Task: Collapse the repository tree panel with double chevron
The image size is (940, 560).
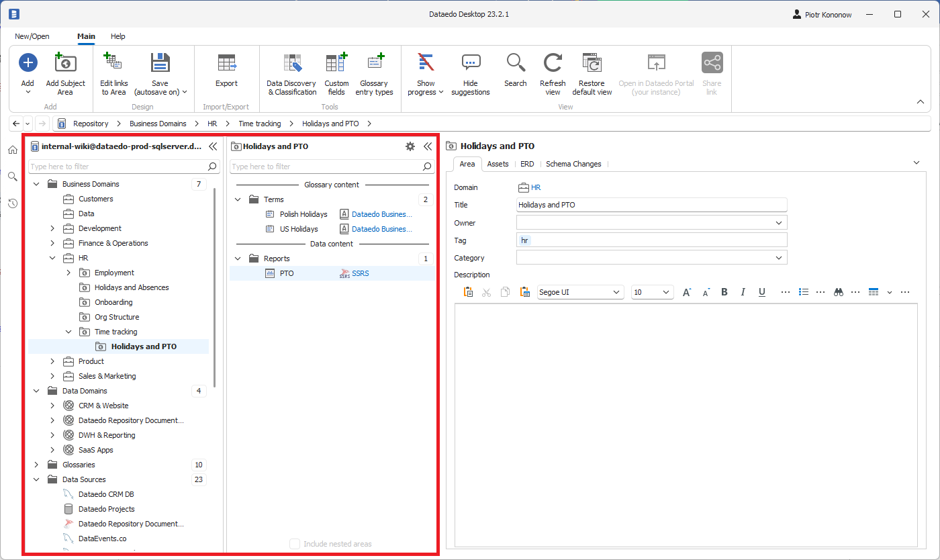Action: 213,146
